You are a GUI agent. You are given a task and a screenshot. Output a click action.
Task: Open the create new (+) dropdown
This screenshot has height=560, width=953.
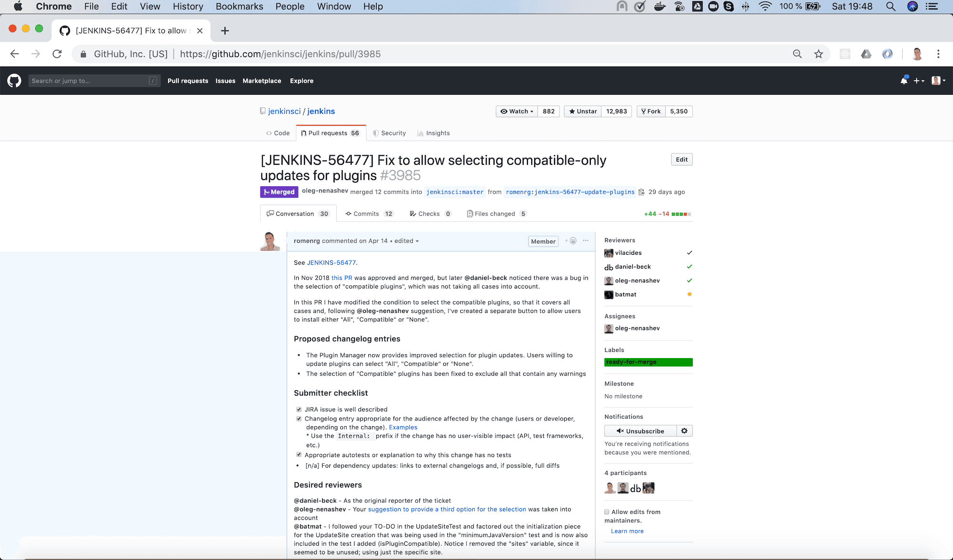coord(919,80)
